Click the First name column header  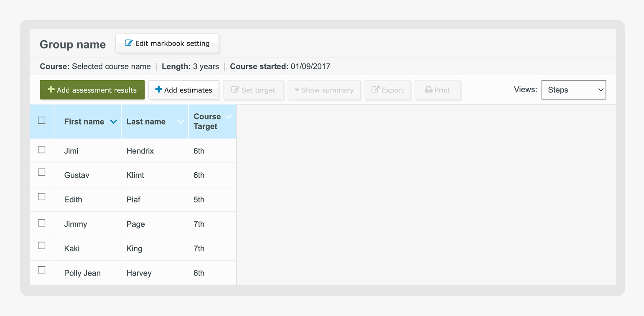tap(88, 122)
